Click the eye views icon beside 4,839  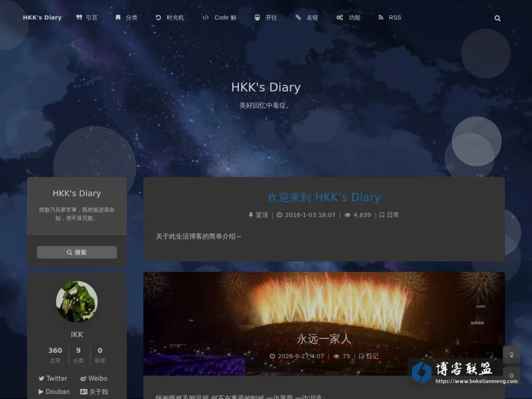(348, 215)
